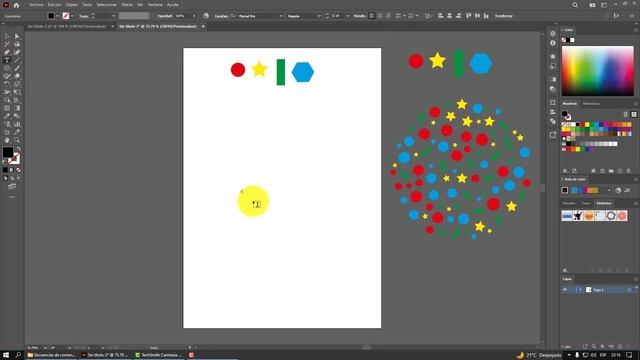Open the stroke color dropdown in control bar
Screen dimensions: 640x360
pos(72,16)
